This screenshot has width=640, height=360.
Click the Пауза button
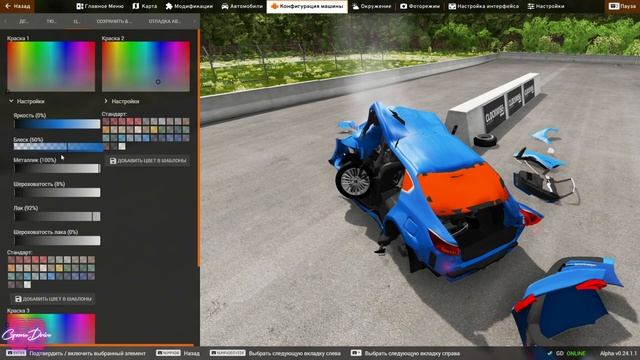(x=622, y=6)
